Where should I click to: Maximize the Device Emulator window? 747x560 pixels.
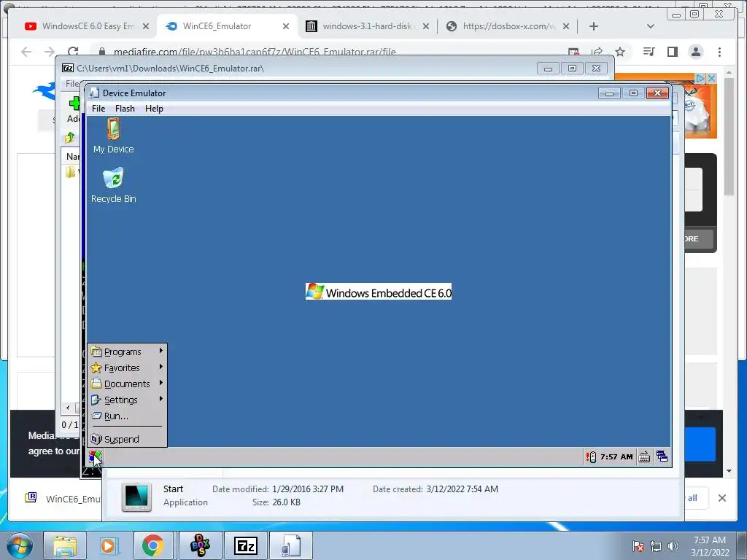[x=633, y=93]
